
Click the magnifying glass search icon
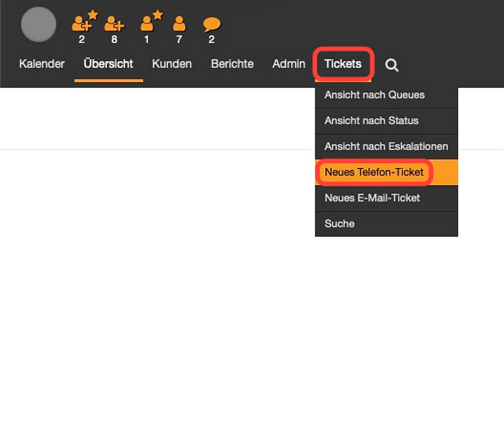coord(392,65)
